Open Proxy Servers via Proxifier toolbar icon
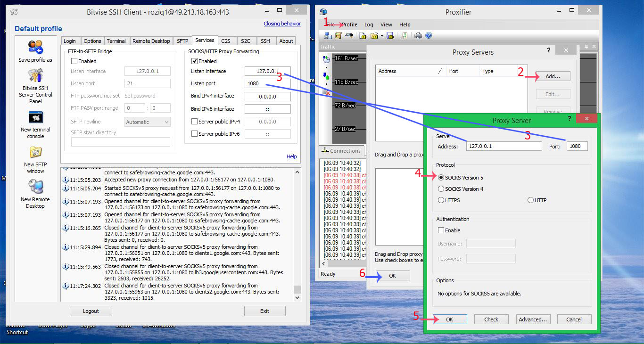 click(x=329, y=35)
